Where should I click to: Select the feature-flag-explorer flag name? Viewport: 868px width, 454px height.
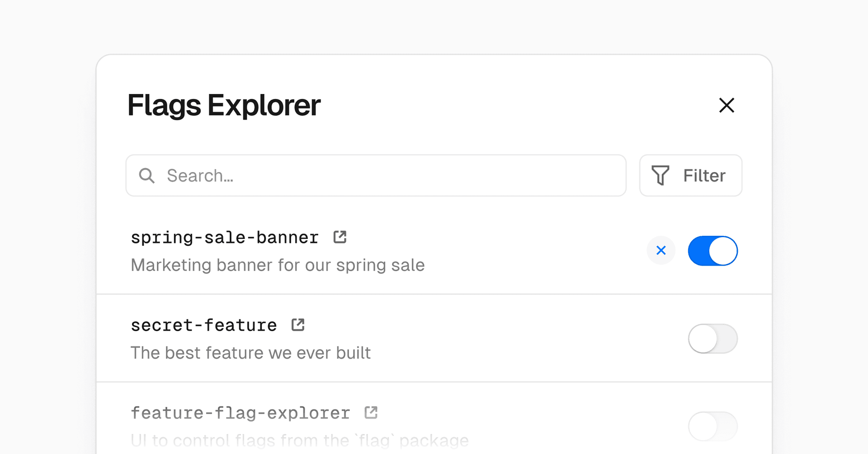(241, 413)
